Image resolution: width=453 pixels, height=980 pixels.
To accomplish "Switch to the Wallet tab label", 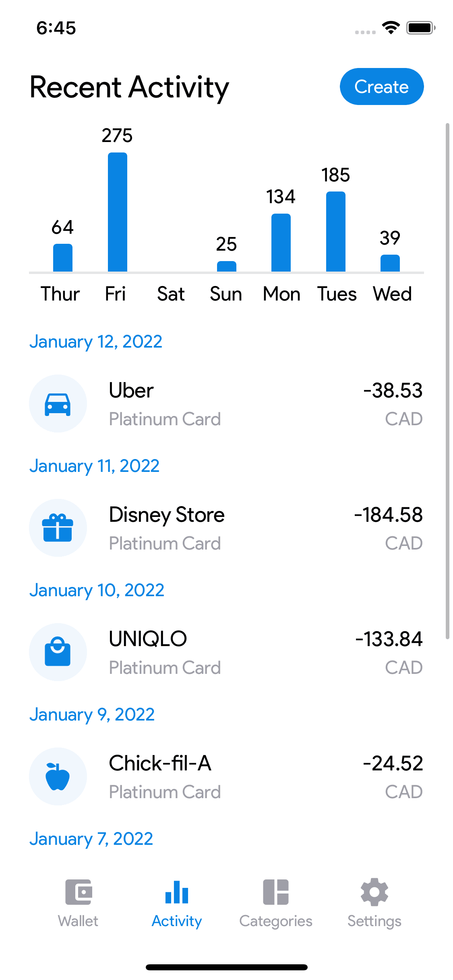I will pos(78,921).
